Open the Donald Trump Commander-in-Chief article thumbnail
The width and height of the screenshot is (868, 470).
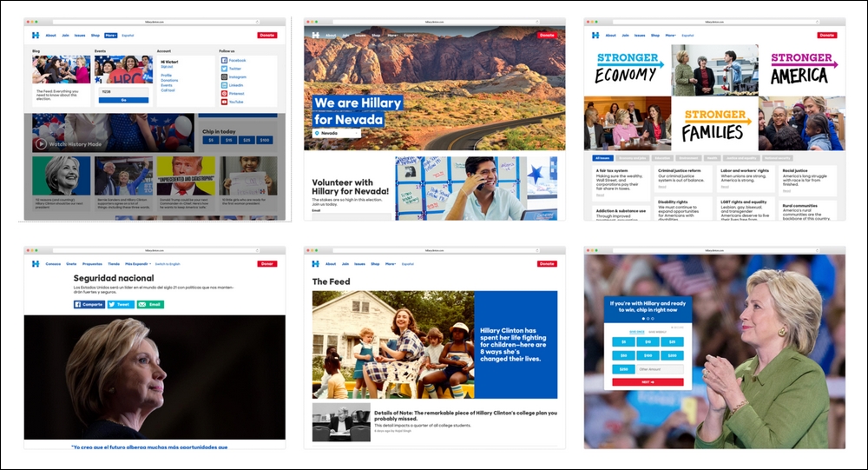(186, 175)
